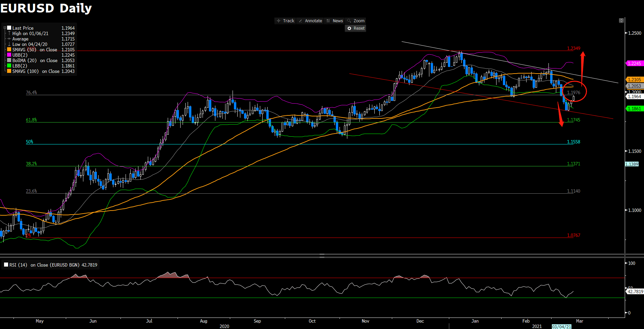
Task: Click the gray BollMA (20) swatch
Action: tap(9, 60)
